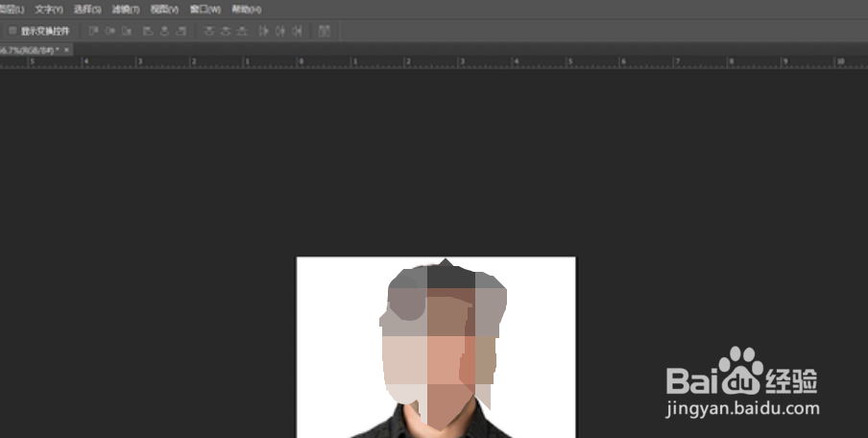Viewport: 868px width, 438px height.
Task: Open the 窗口(W) window menu
Action: point(205,10)
